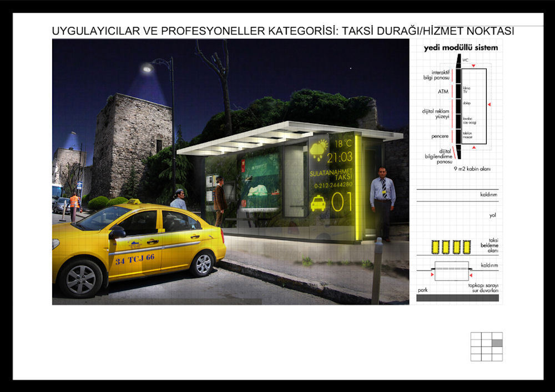
Task: Click the 'kaldırım' label beside the cabin outline
Action: pyautogui.click(x=490, y=265)
